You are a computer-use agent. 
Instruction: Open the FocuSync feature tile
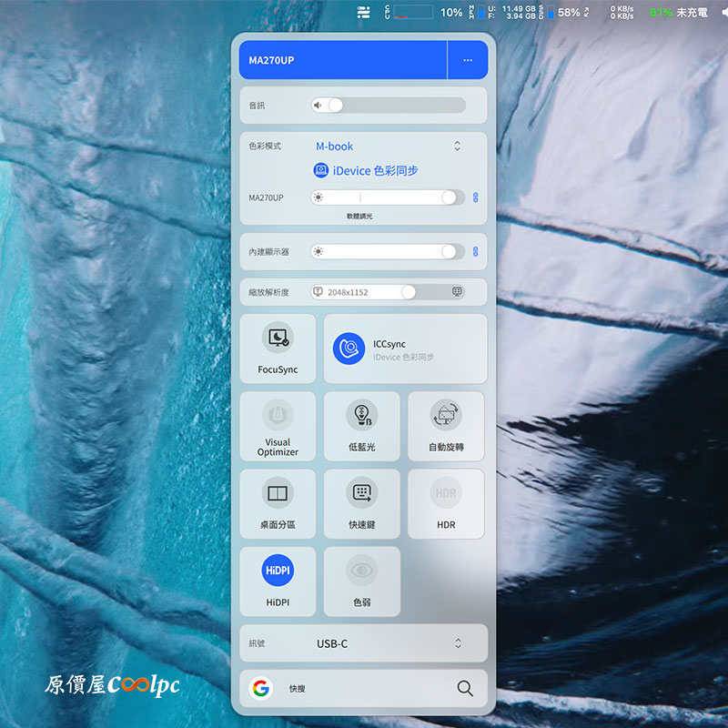pyautogui.click(x=278, y=349)
